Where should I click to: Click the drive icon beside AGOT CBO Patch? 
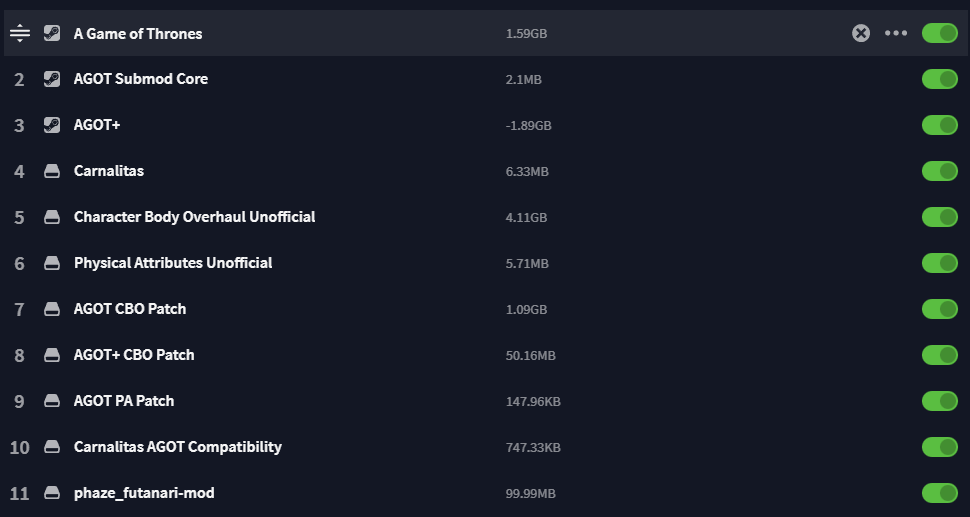pos(52,309)
